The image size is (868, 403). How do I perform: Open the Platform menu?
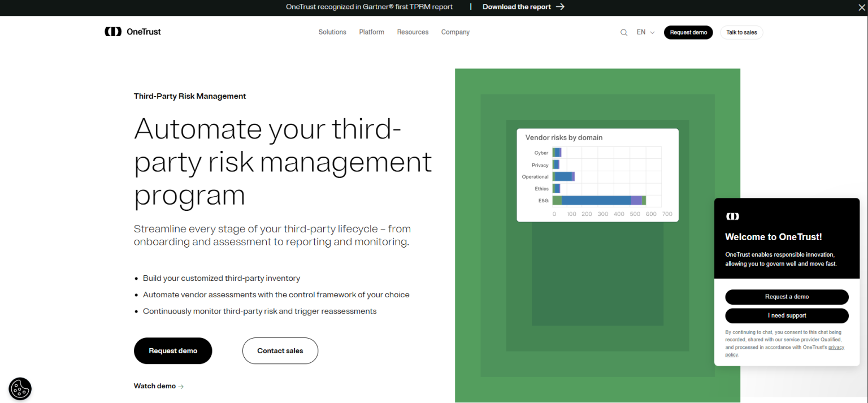pyautogui.click(x=371, y=32)
